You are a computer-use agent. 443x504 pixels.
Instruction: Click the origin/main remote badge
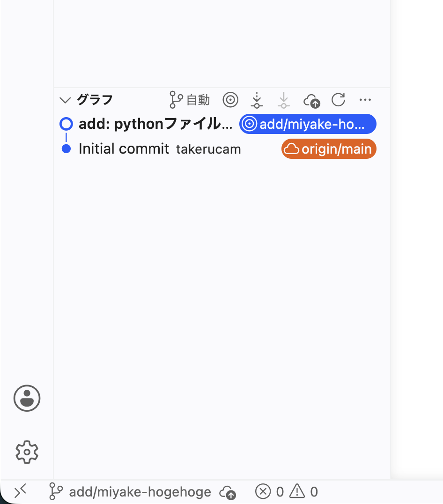pyautogui.click(x=329, y=149)
